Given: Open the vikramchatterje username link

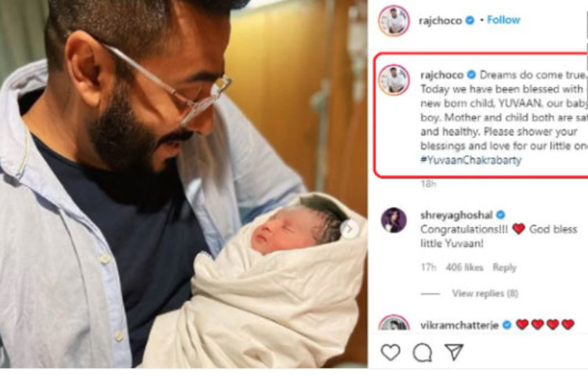Looking at the screenshot, I should tap(459, 325).
